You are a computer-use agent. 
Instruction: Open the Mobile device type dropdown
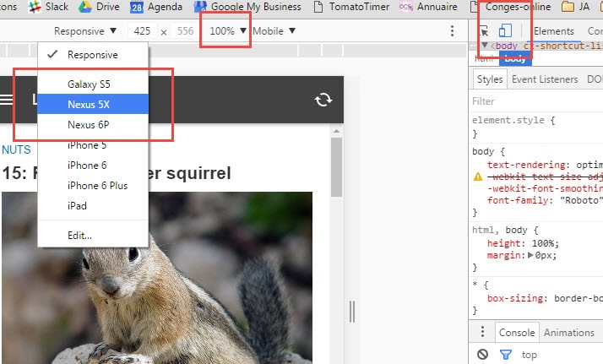click(x=274, y=31)
